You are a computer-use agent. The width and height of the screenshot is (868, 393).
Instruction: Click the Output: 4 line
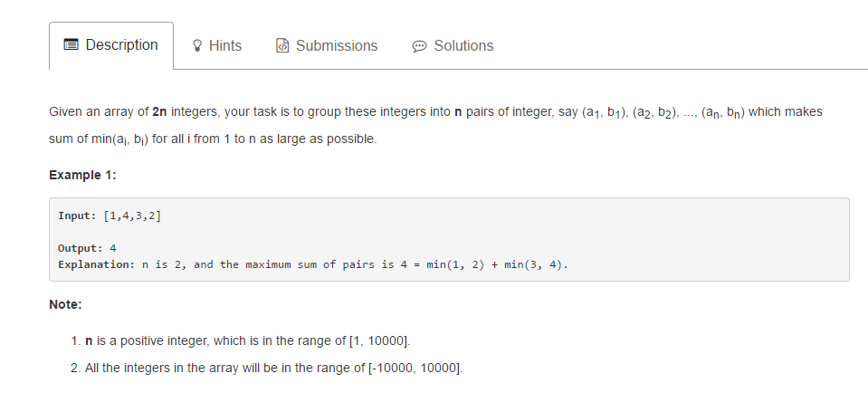tap(87, 248)
